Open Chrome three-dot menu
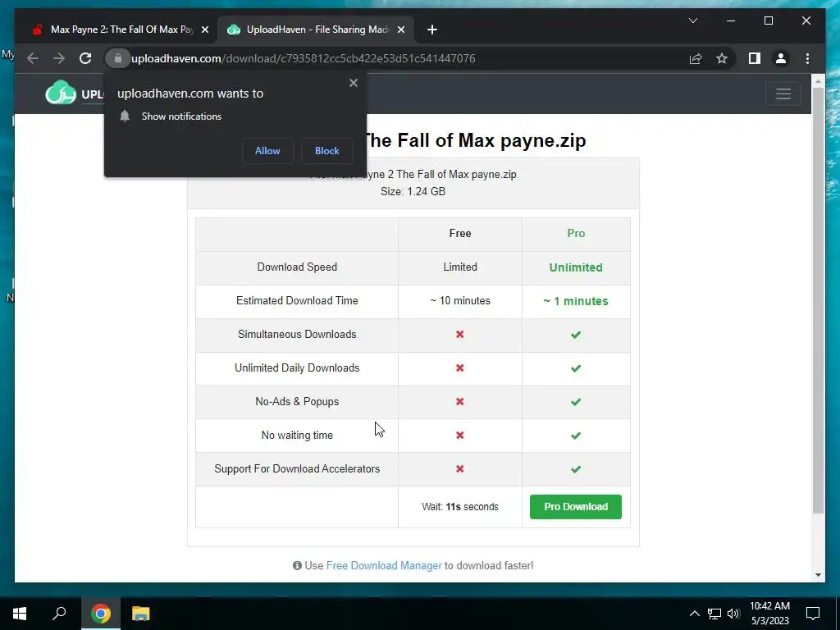840x630 pixels. point(807,58)
